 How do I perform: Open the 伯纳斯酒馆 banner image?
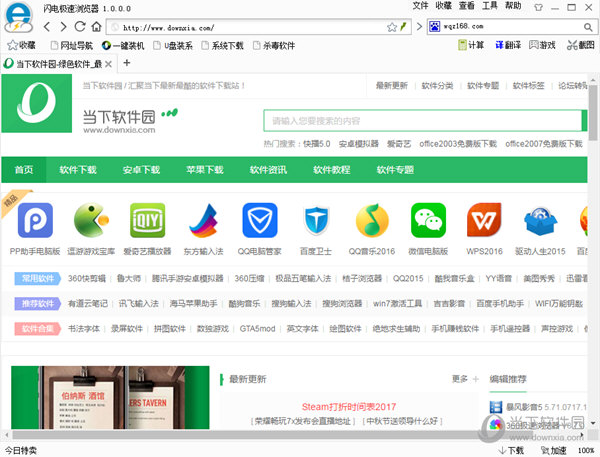point(110,397)
